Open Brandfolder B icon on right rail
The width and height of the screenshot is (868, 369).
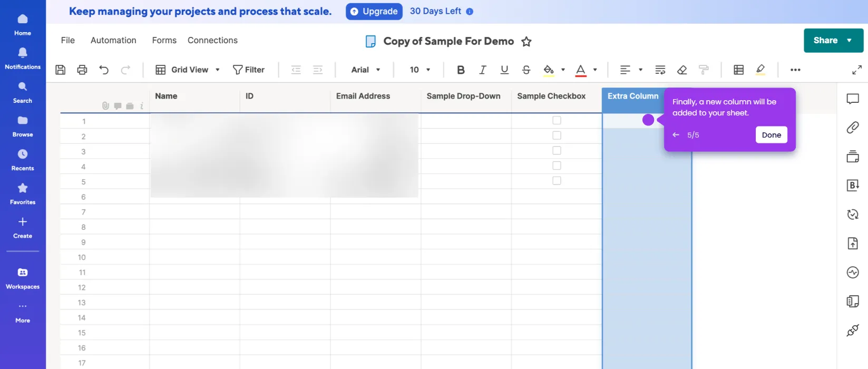point(853,185)
